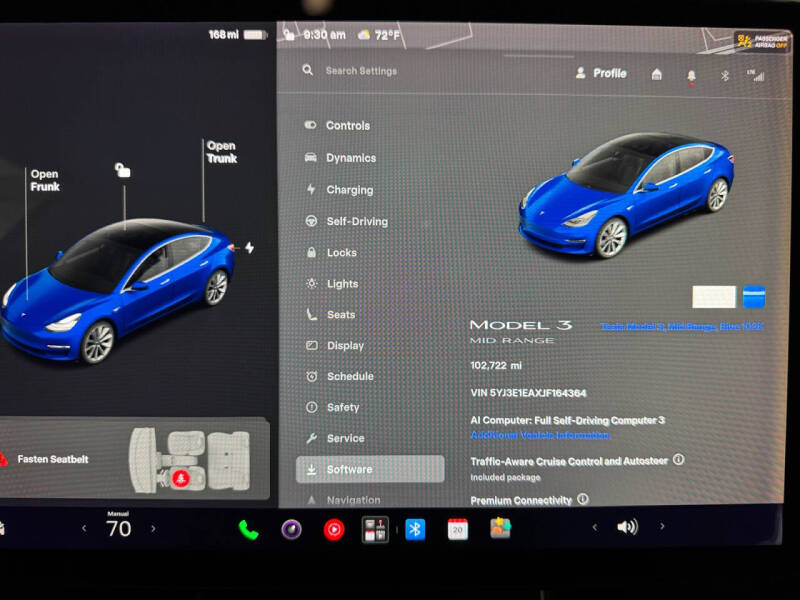
Task: Raise volume with right chevron
Action: (662, 526)
